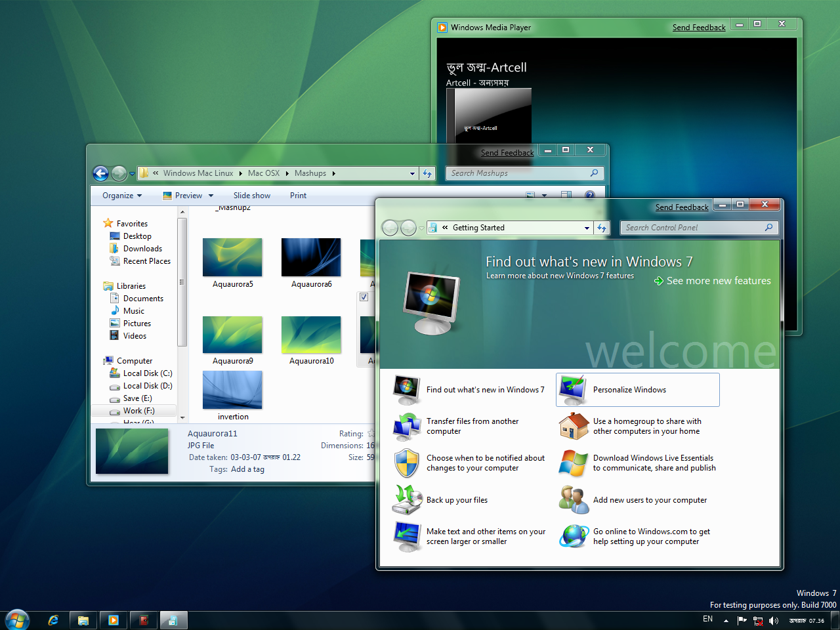Open the Mashups address bar history dropdown
Image resolution: width=840 pixels, height=630 pixels.
412,173
